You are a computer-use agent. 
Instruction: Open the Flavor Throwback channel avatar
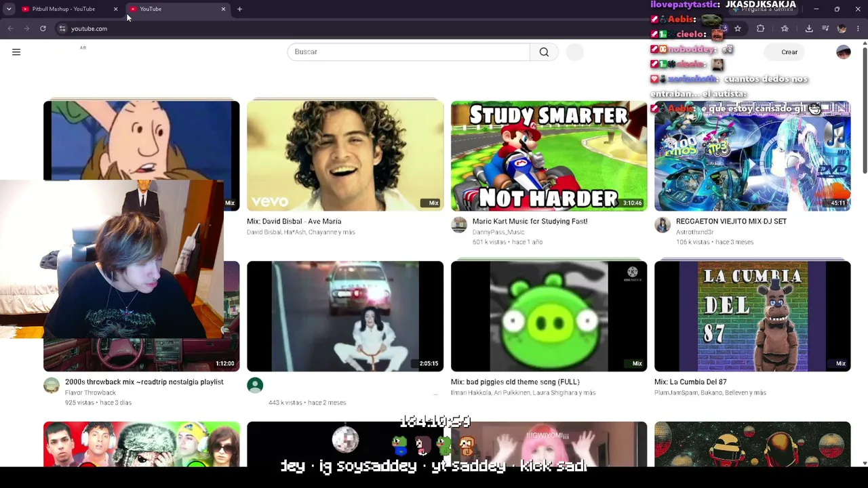52,386
